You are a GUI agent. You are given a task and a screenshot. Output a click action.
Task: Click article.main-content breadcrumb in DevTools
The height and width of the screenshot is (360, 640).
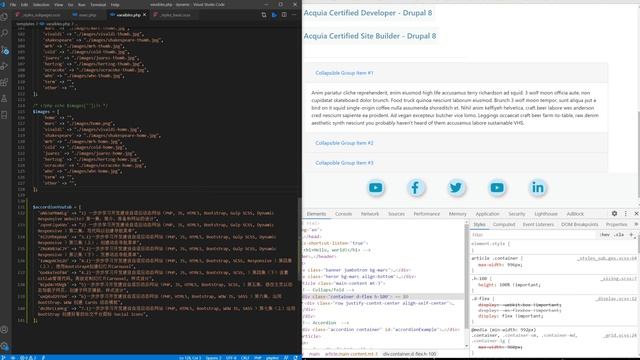click(351, 354)
